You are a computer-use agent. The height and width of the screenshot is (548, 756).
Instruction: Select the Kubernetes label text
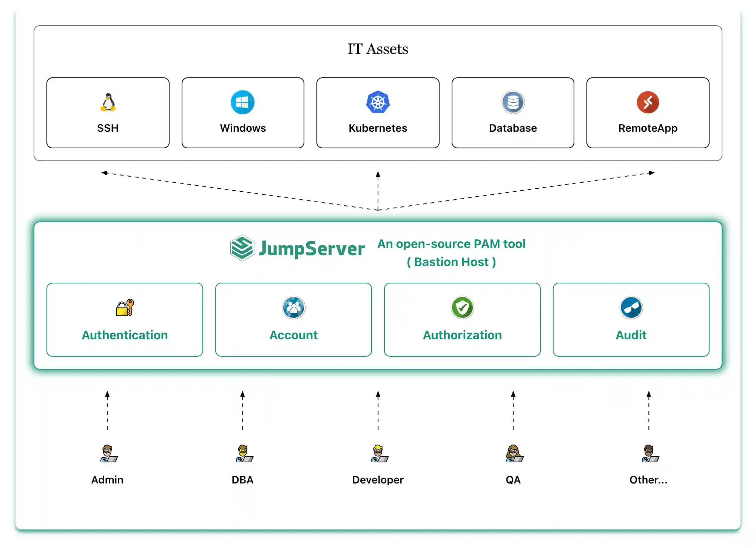point(378,128)
